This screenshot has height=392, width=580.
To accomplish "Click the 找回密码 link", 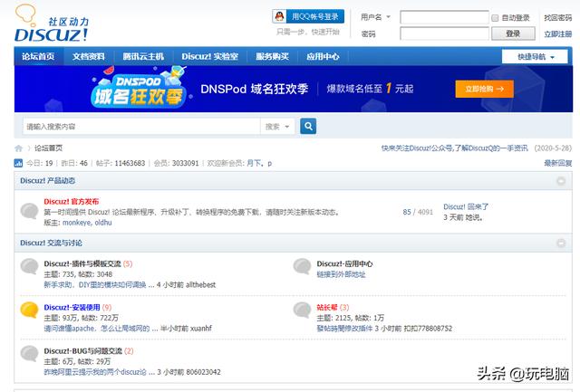I will coord(558,17).
